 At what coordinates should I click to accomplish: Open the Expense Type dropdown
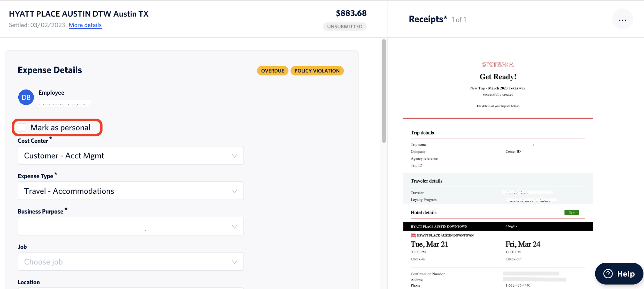click(x=131, y=191)
